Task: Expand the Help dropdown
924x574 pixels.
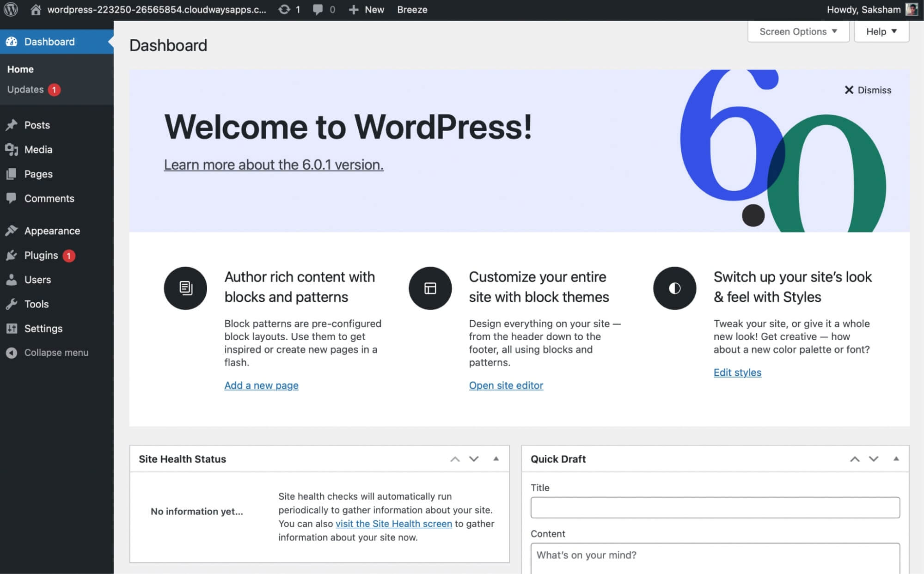Action: 881,31
